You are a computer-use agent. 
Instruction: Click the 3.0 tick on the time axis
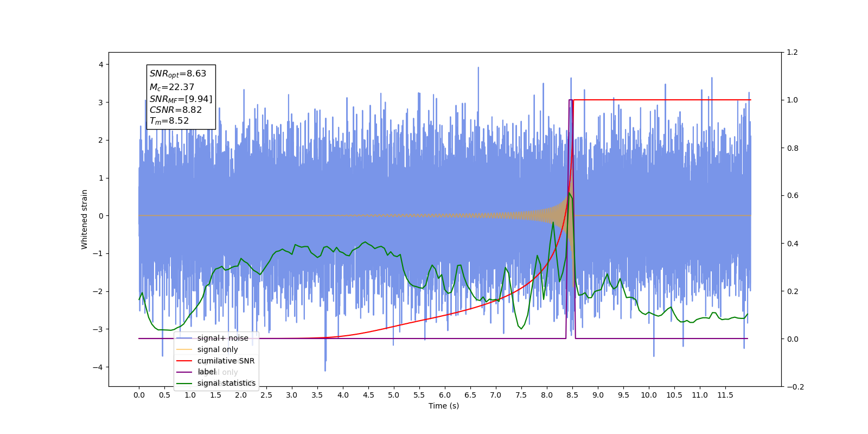[x=292, y=395]
